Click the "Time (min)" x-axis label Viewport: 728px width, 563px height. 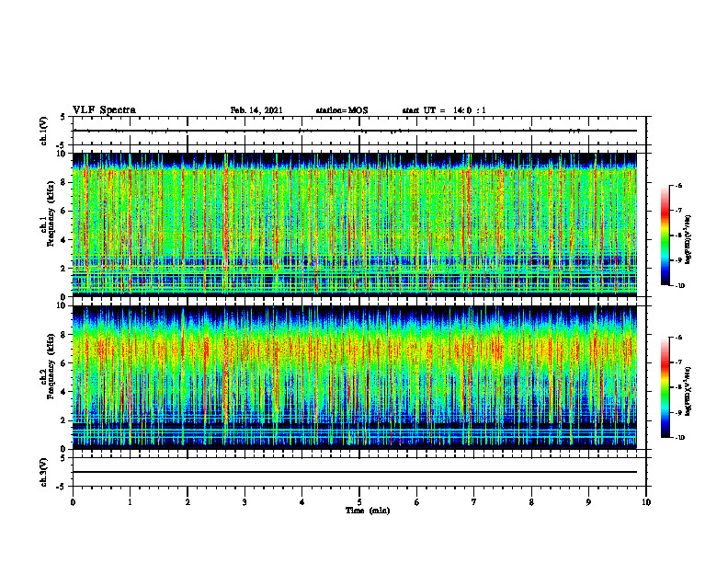pyautogui.click(x=368, y=511)
